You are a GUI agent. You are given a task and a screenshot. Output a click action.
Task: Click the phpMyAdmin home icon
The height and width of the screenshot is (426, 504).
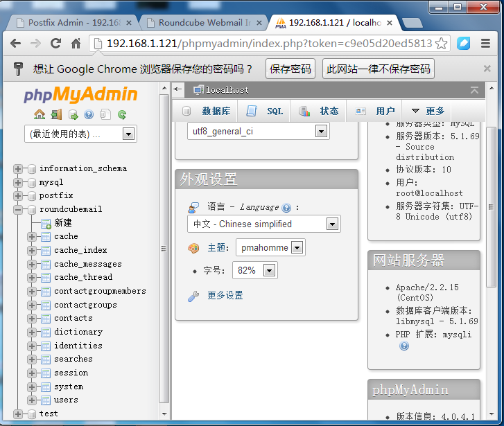[40, 114]
